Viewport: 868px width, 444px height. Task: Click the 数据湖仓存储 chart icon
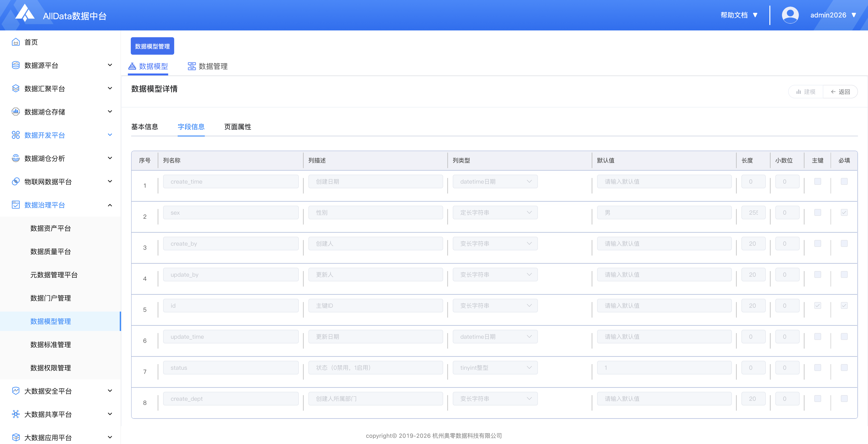click(15, 112)
